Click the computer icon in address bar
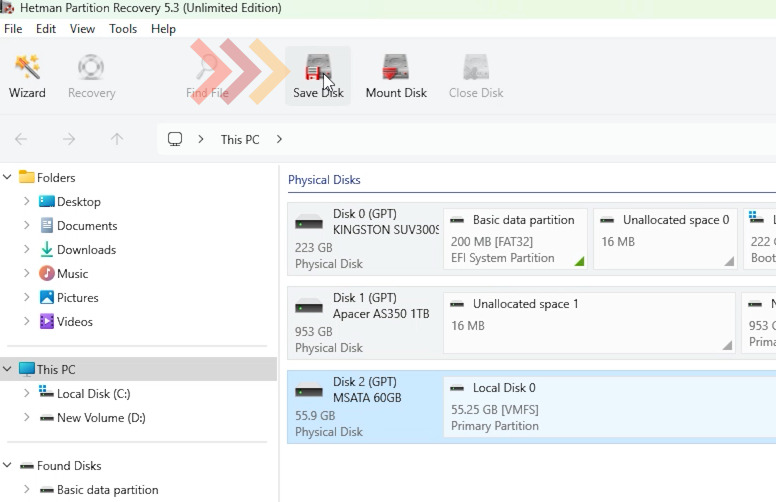The height and width of the screenshot is (502, 776). coord(175,139)
